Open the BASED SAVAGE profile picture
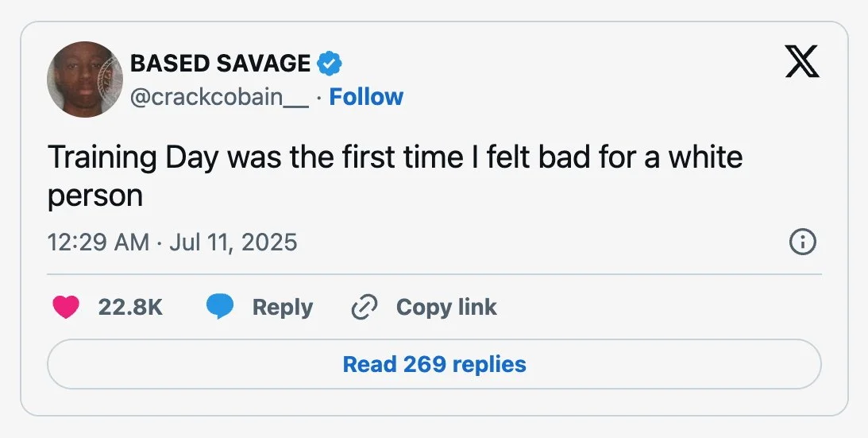The width and height of the screenshot is (868, 438). click(x=83, y=79)
